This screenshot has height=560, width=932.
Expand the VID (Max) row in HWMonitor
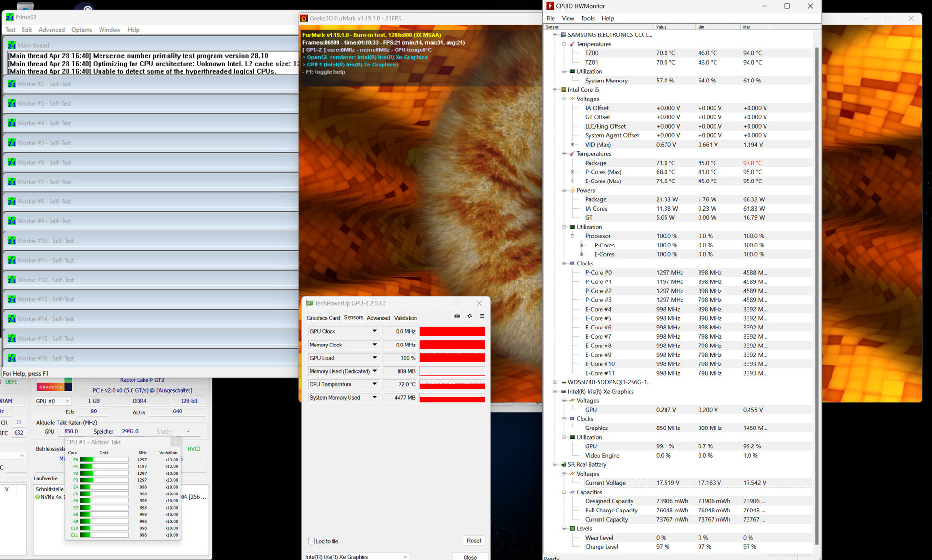(x=572, y=145)
